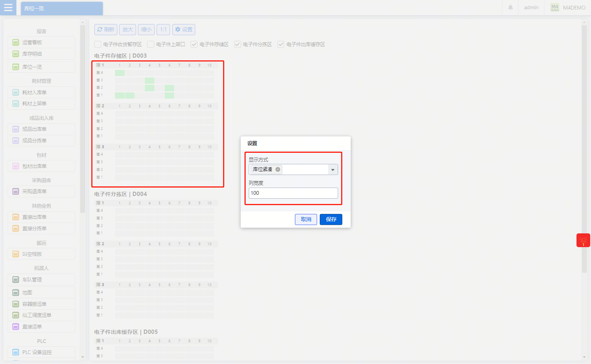Click the 容器搬运单 sidebar icon
This screenshot has height=364, width=591.
[x=16, y=304]
